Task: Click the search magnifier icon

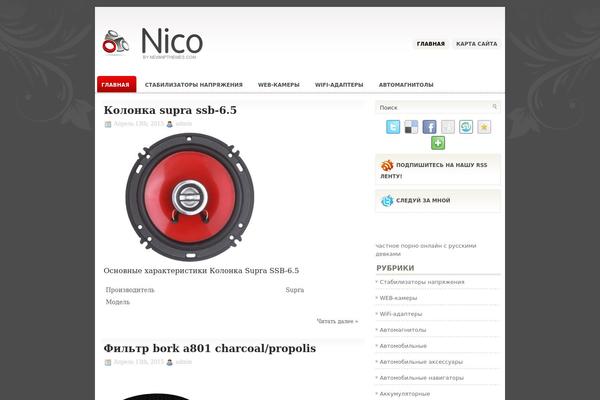Action: 494,107
